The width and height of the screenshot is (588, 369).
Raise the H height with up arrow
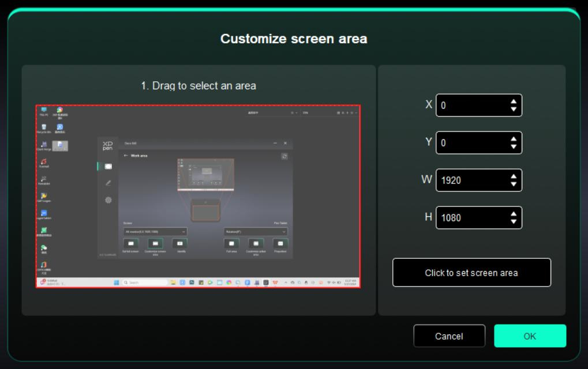click(x=514, y=214)
